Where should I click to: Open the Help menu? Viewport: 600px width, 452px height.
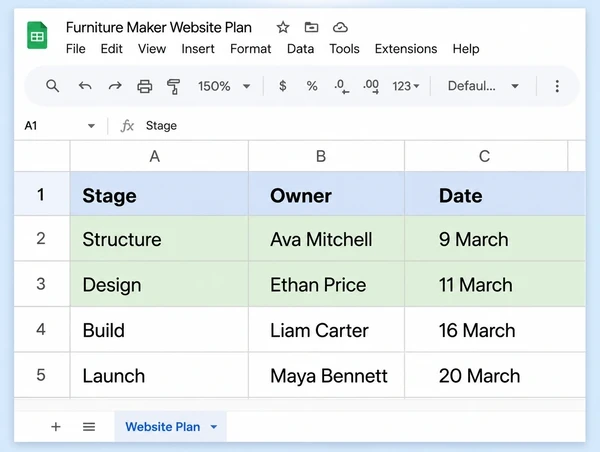(466, 49)
